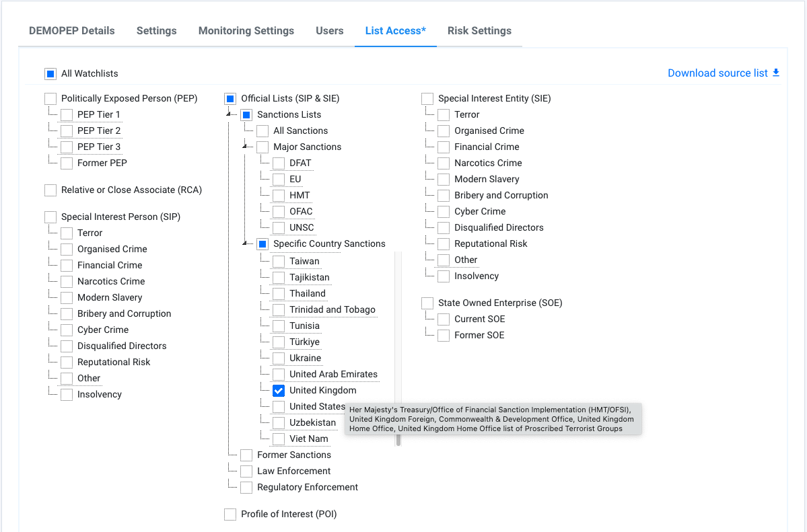
Task: Tick the Relative or Close Associate checkbox
Action: coord(51,190)
